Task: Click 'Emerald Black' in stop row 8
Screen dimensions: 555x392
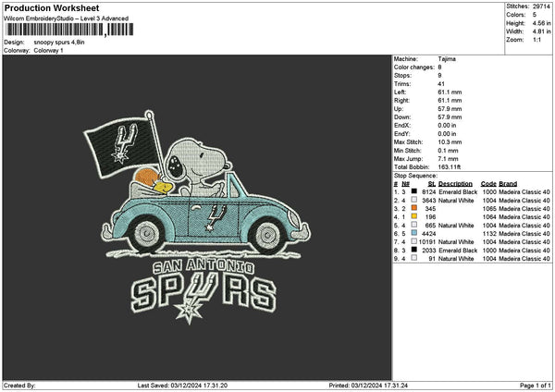Action: click(458, 251)
